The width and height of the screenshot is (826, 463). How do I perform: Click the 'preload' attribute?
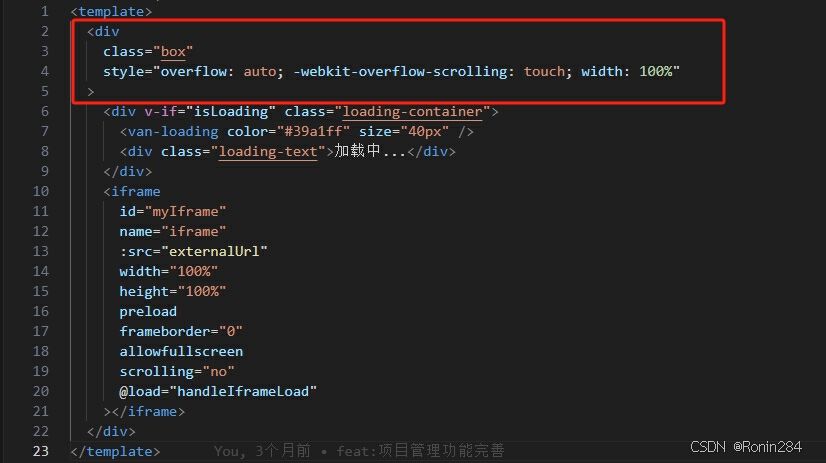pos(148,312)
